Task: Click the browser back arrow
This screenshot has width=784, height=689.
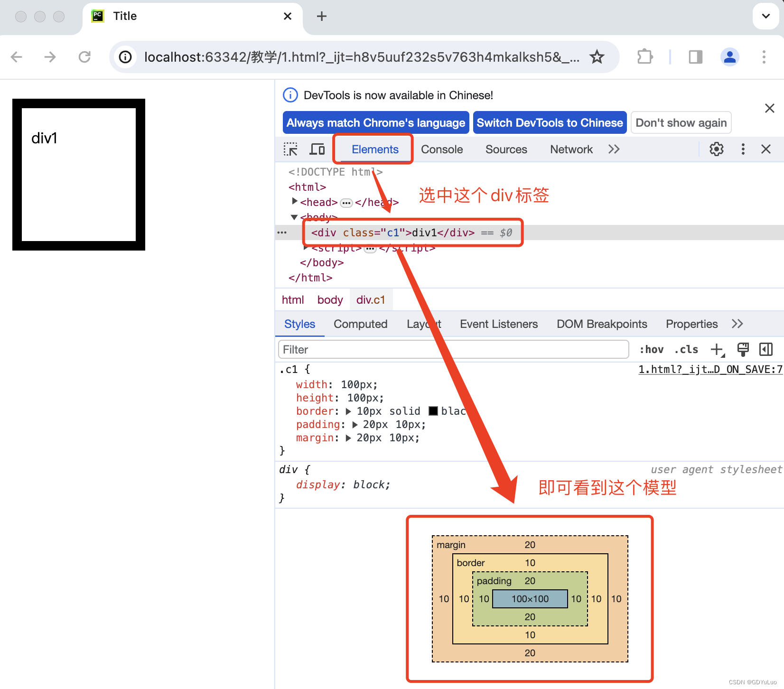Action: [17, 57]
